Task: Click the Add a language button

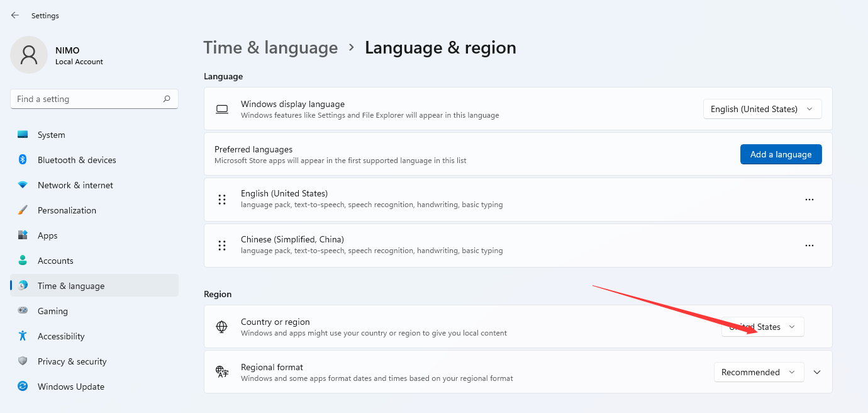Action: [x=781, y=154]
